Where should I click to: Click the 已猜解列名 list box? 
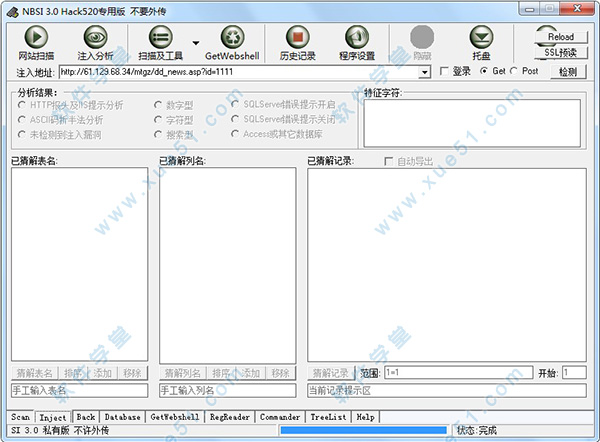point(228,265)
